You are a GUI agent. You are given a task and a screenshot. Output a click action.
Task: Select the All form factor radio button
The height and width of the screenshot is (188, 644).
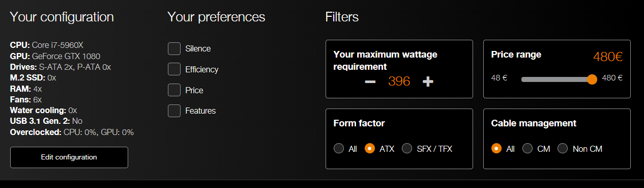tap(339, 149)
